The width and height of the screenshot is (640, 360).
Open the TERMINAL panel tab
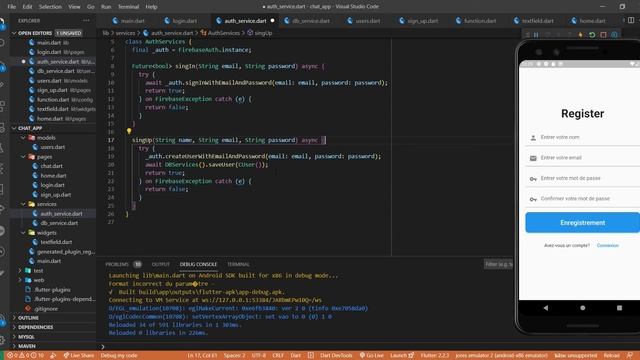pyautogui.click(x=238, y=264)
